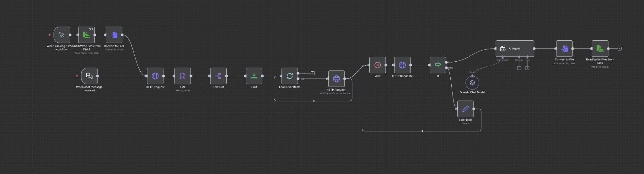Click the 'POST: http://host.docker.inte..' subtitle
Viewport: 644px width, 174px height.
tap(336, 93)
